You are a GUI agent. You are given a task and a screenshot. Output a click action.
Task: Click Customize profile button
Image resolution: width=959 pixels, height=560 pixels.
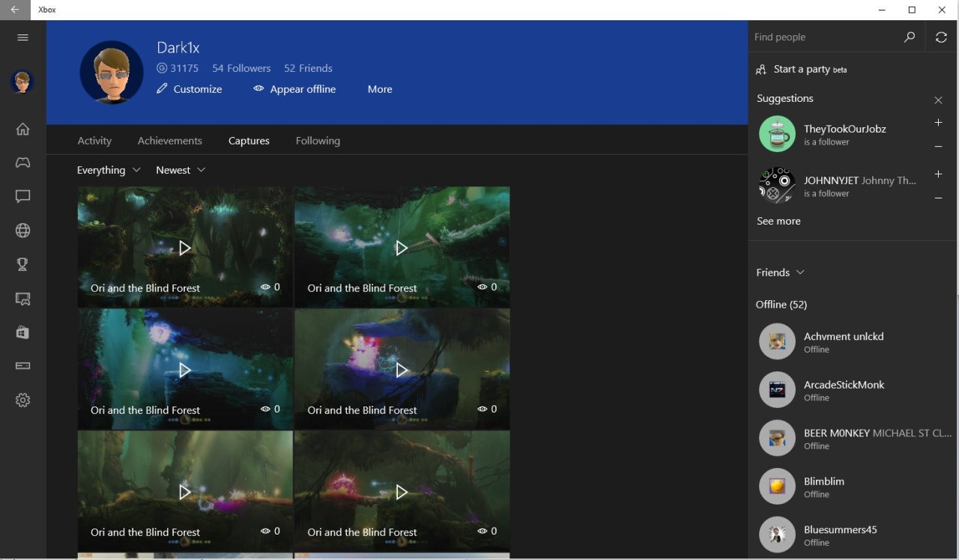click(x=190, y=89)
